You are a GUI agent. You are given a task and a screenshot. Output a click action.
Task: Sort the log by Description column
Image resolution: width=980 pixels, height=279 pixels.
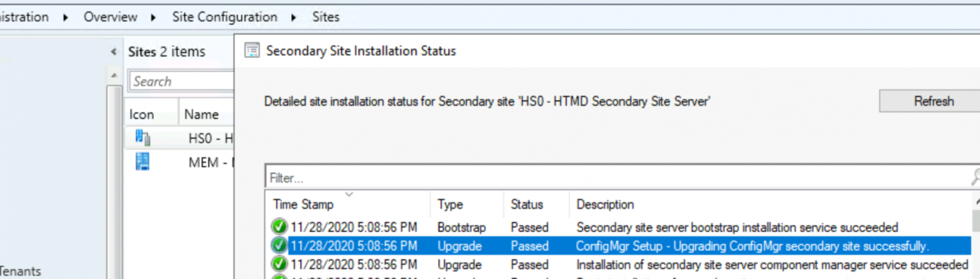605,205
